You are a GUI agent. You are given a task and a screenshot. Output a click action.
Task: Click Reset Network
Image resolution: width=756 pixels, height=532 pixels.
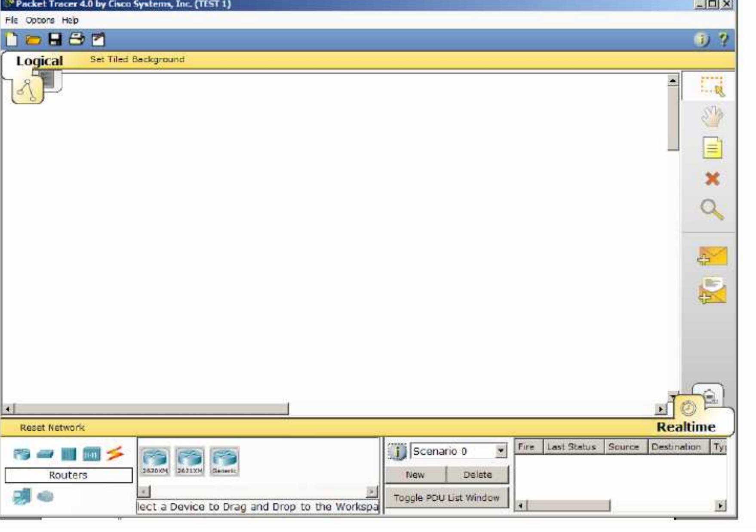tap(52, 427)
